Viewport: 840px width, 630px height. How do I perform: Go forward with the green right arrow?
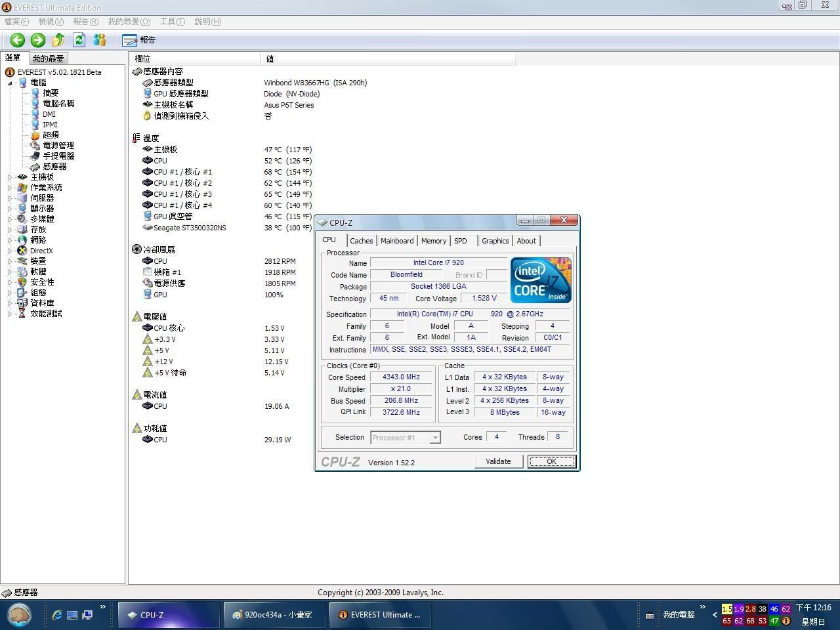point(38,40)
